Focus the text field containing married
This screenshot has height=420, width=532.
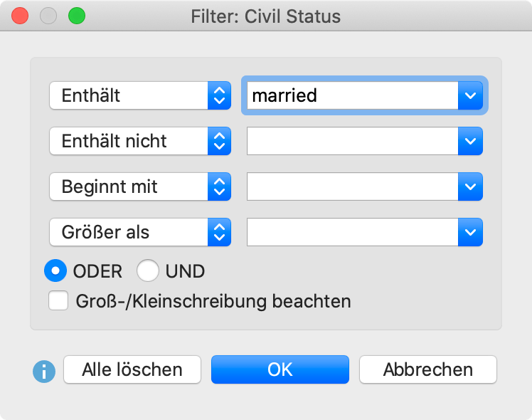pos(353,95)
